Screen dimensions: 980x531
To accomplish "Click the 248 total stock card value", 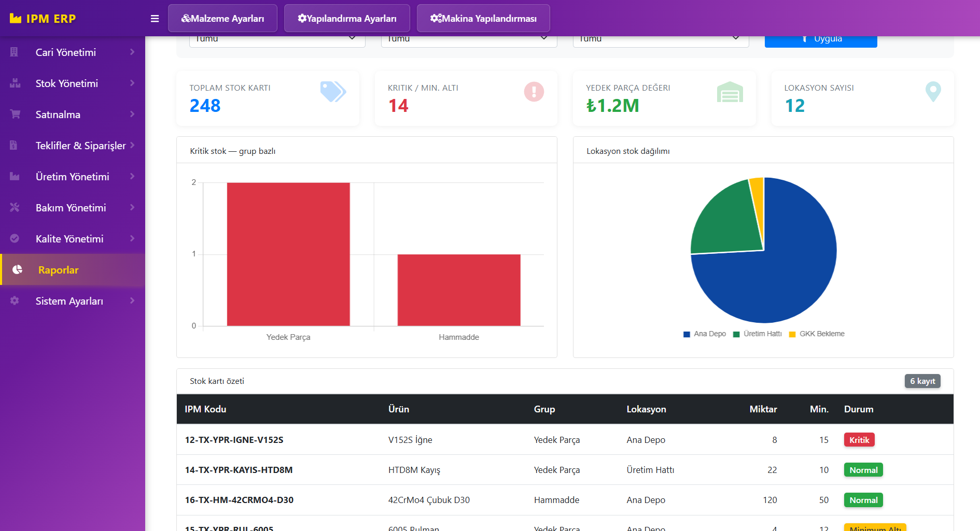I will point(205,106).
